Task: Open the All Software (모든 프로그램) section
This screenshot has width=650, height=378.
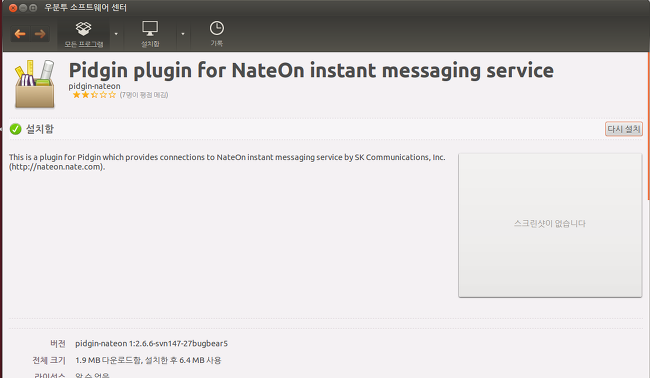Action: [x=84, y=34]
